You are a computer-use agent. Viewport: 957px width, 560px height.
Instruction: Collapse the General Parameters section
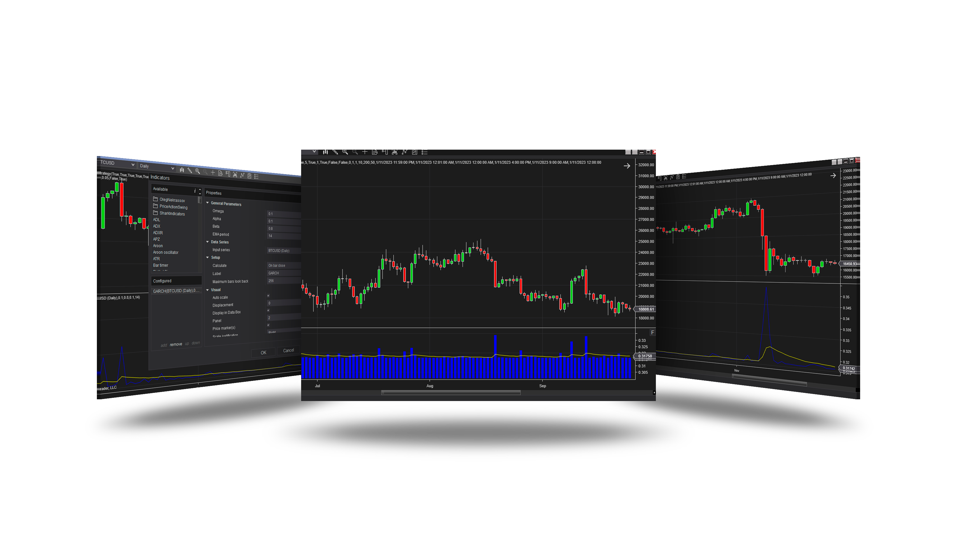pyautogui.click(x=208, y=203)
